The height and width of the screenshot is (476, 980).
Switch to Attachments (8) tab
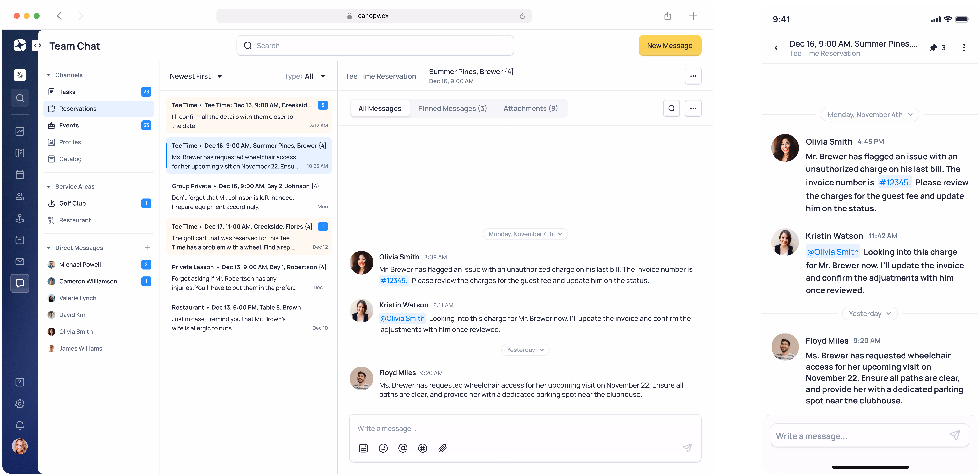tap(530, 109)
